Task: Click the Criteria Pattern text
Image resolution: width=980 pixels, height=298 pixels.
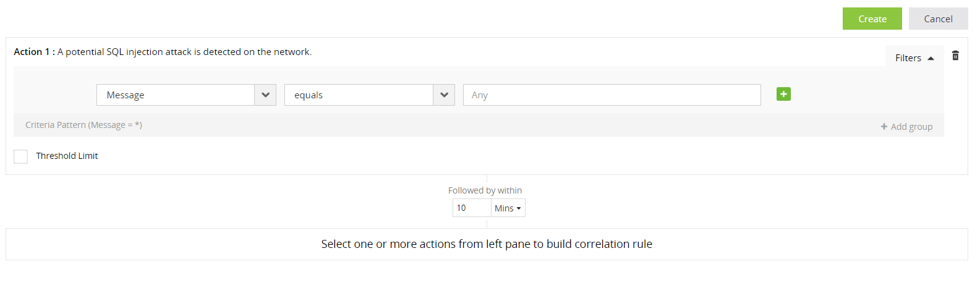Action: coord(83,125)
